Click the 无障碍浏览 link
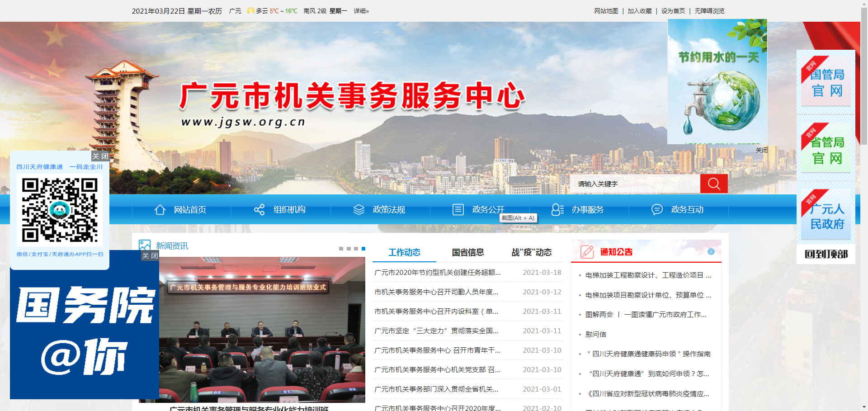This screenshot has height=411, width=868. click(709, 11)
